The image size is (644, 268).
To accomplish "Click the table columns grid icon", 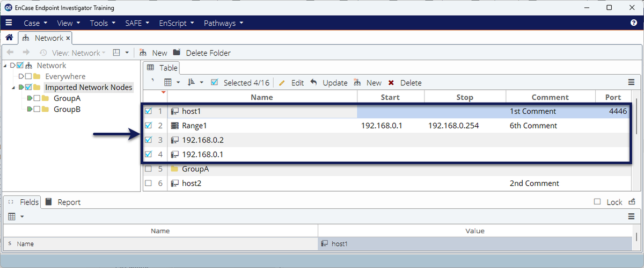I will point(168,83).
